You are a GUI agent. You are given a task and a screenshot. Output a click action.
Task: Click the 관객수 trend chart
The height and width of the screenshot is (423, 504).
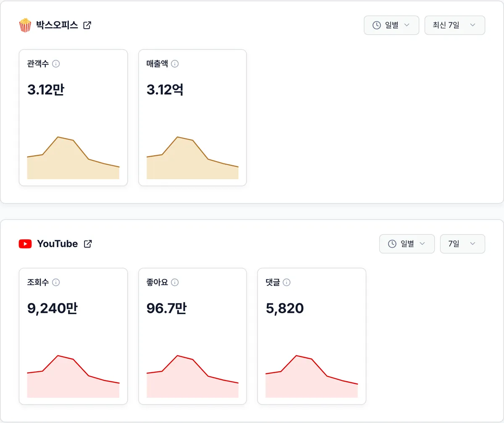coord(73,158)
